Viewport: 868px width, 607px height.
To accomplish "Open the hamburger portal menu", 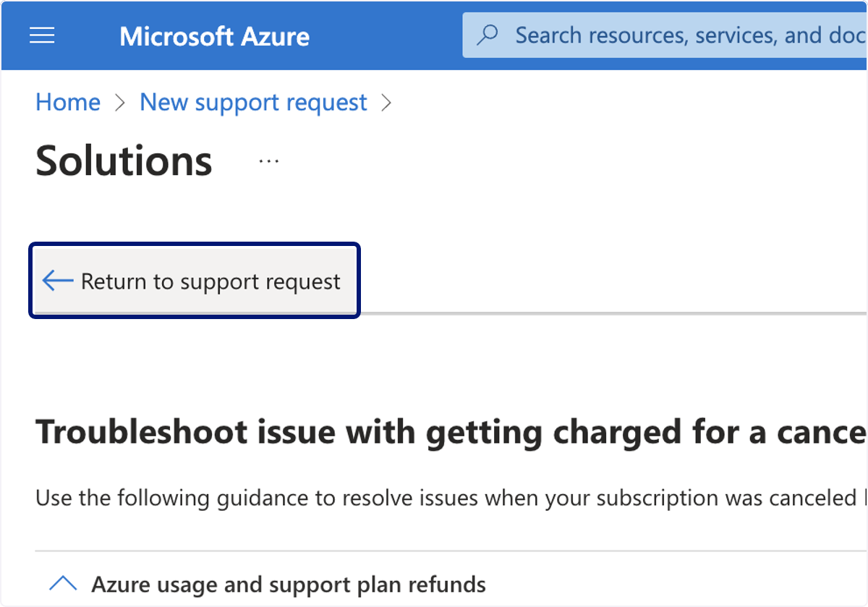I will 42,35.
